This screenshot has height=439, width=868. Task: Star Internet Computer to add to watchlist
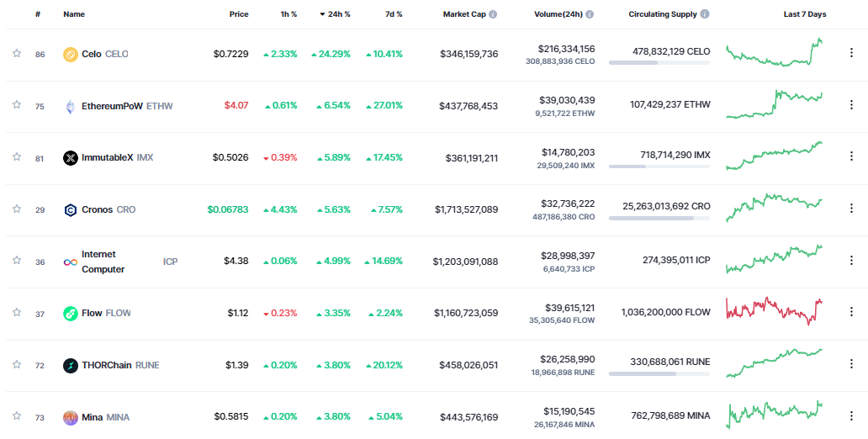pos(17,260)
